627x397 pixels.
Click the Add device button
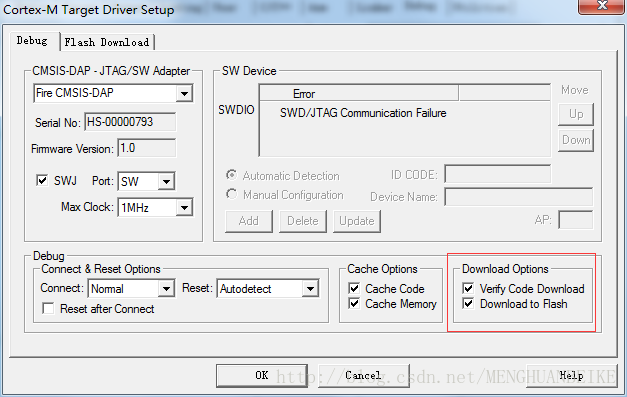[x=249, y=221]
